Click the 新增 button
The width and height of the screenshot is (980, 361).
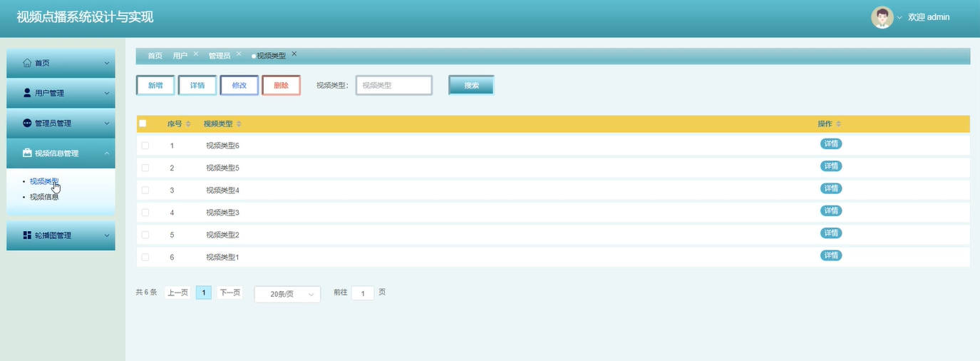[x=155, y=85]
